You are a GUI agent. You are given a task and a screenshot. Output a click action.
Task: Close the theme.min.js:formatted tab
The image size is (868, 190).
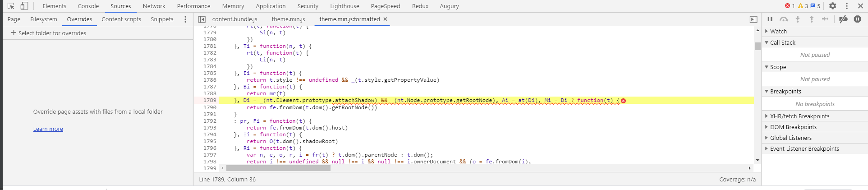coord(385,19)
